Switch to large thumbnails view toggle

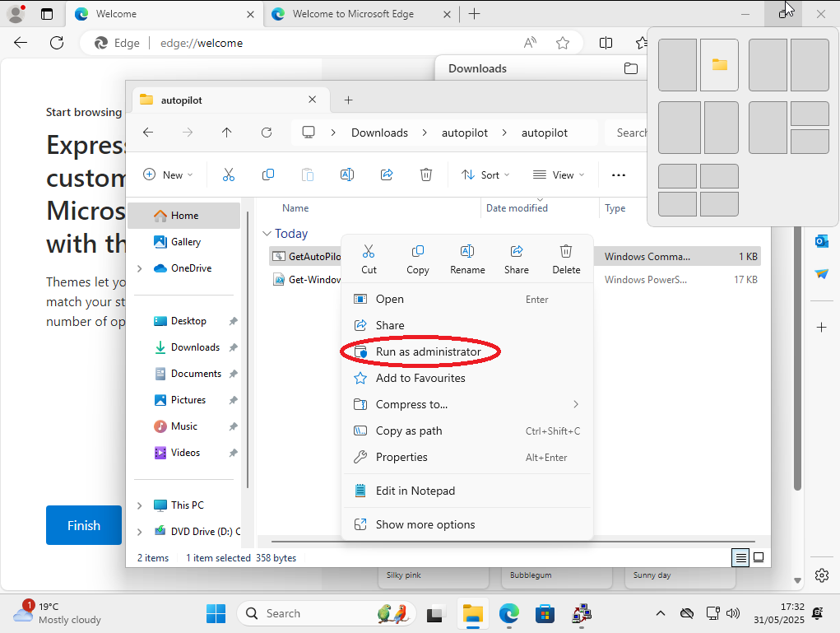click(759, 557)
